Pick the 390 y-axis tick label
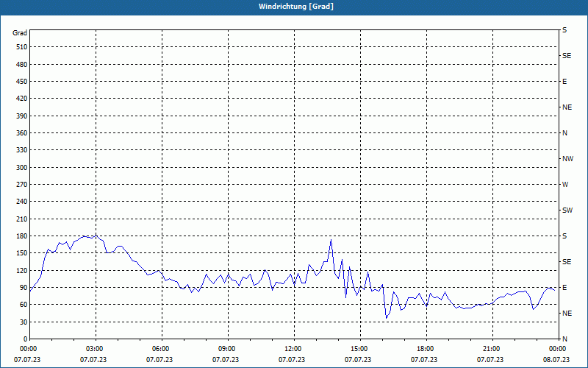This screenshot has width=588, height=368. pyautogui.click(x=21, y=116)
